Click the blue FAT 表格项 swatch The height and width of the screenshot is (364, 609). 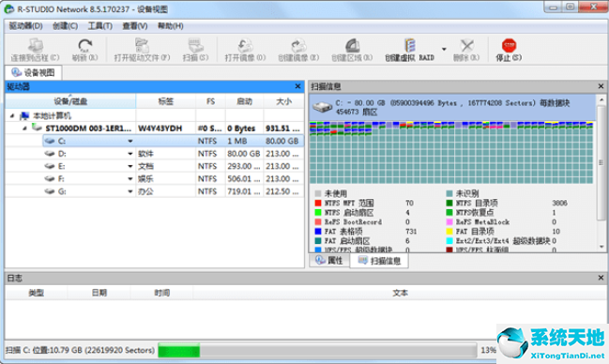point(318,232)
